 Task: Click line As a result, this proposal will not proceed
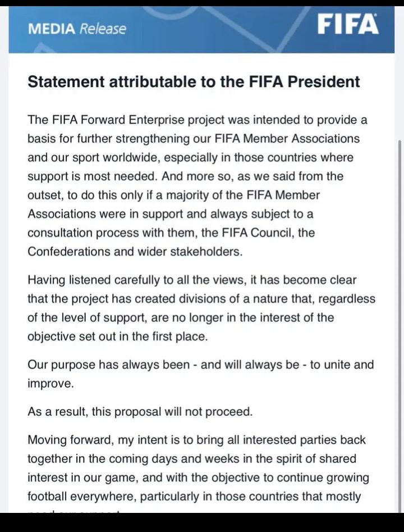tap(140, 412)
